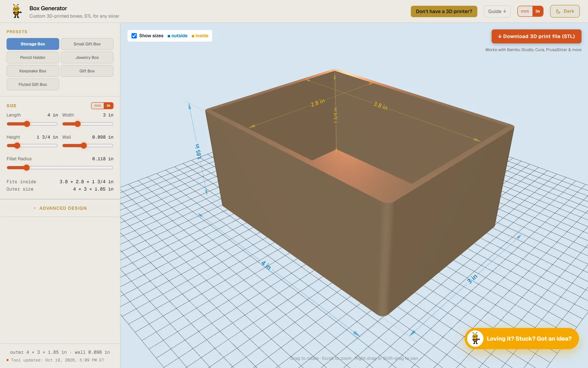Click the Height value 1 3/4 in

(47, 137)
